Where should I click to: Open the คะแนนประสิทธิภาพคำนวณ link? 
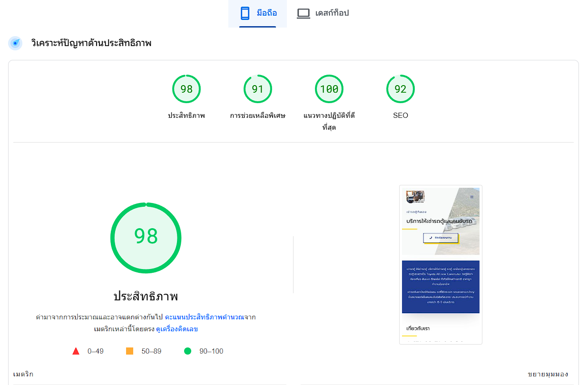pyautogui.click(x=204, y=317)
